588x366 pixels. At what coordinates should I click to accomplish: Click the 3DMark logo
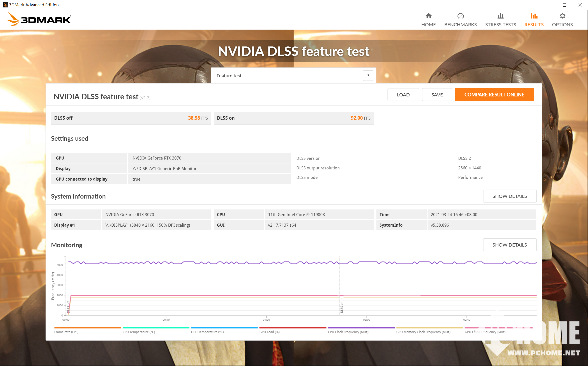pos(39,19)
